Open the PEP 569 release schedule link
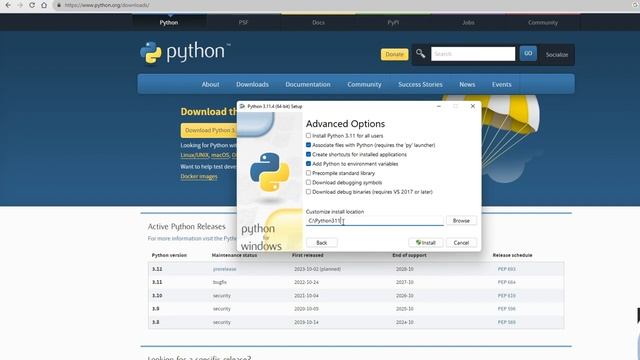 [507, 322]
